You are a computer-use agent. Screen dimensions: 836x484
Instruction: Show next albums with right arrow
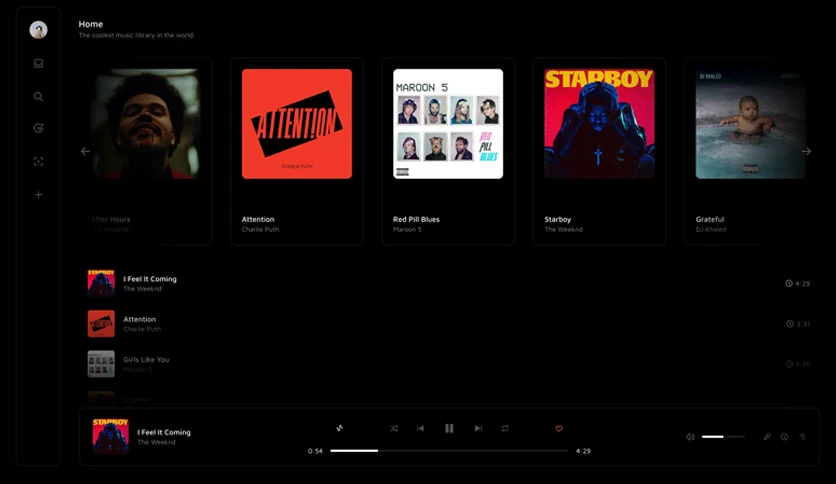click(806, 151)
